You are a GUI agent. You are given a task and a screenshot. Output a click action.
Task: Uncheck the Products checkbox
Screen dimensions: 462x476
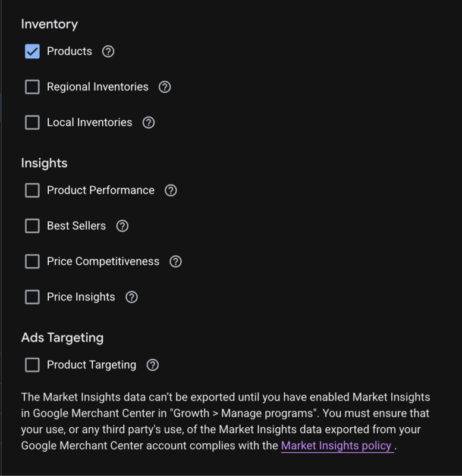[x=32, y=51]
